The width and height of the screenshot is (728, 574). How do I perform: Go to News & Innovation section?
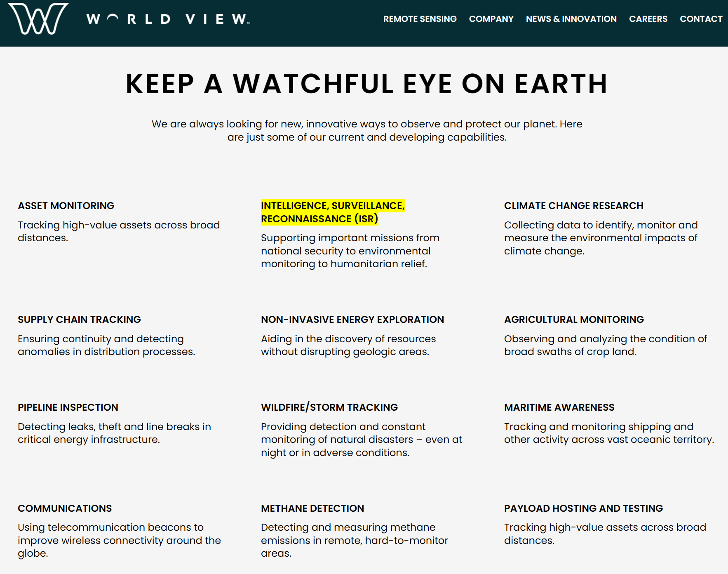pyautogui.click(x=571, y=19)
